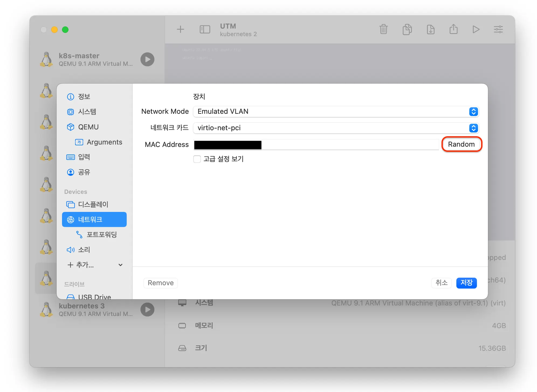Select 포트포워딩 in the sidebar
537x392 pixels.
101,235
